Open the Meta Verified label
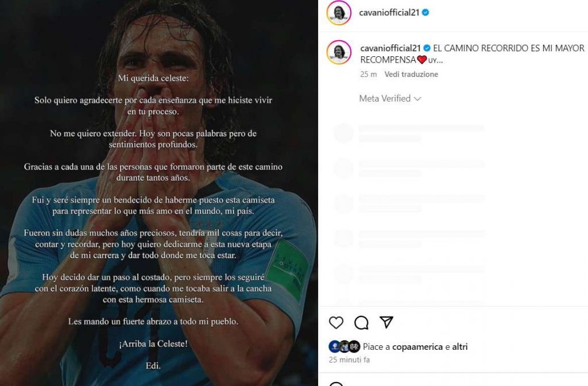The width and height of the screenshot is (588, 386). [x=385, y=98]
